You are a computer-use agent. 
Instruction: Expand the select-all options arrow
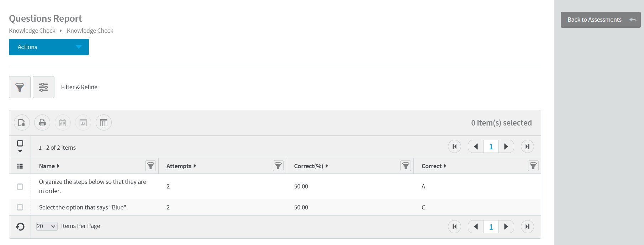click(x=20, y=151)
